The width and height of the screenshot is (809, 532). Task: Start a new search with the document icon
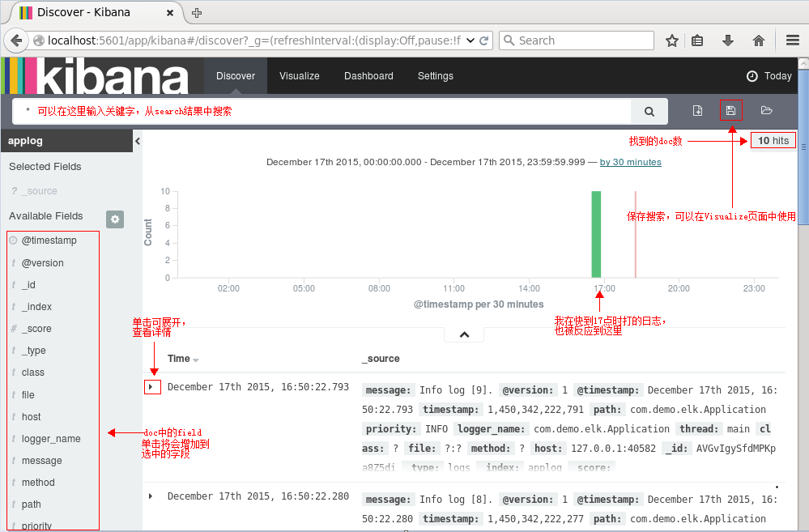699,111
